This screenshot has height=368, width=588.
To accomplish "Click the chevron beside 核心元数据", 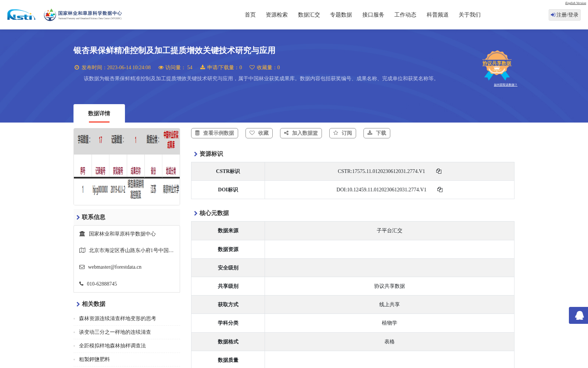I will (196, 213).
